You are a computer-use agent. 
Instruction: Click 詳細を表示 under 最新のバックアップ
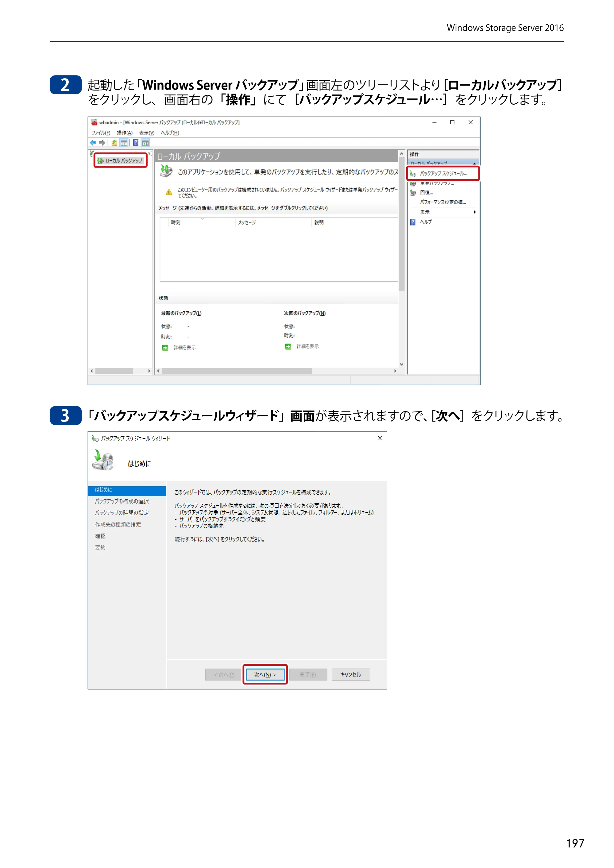pyautogui.click(x=184, y=347)
